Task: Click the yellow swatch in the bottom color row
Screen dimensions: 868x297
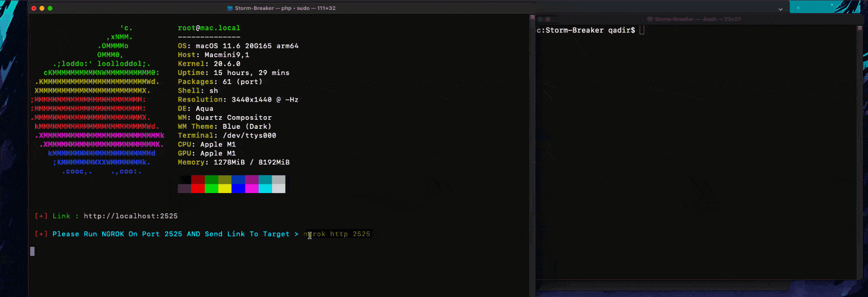Action: coord(225,189)
